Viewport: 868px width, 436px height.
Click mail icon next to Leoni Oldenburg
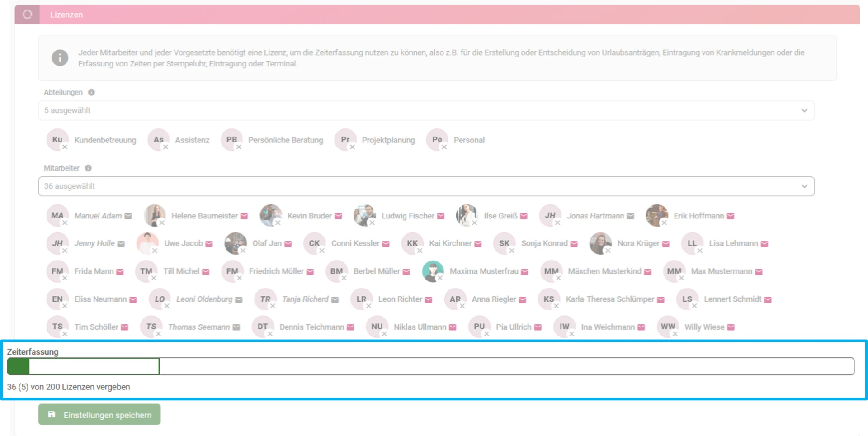pos(239,300)
